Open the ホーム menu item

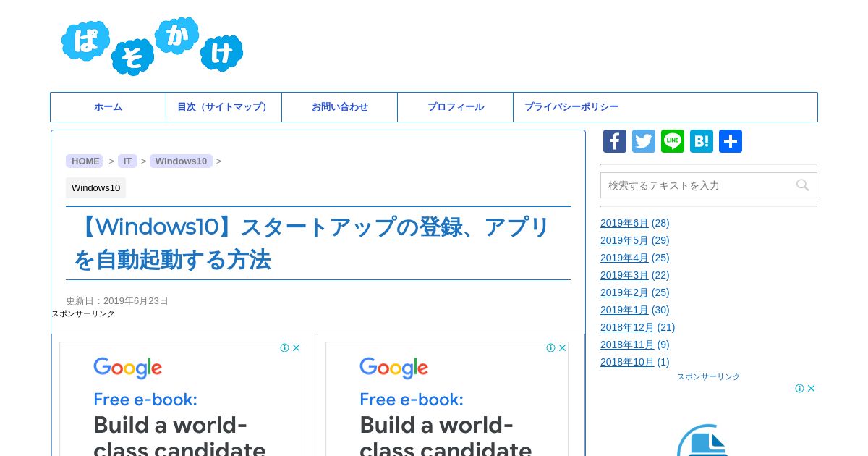click(109, 107)
